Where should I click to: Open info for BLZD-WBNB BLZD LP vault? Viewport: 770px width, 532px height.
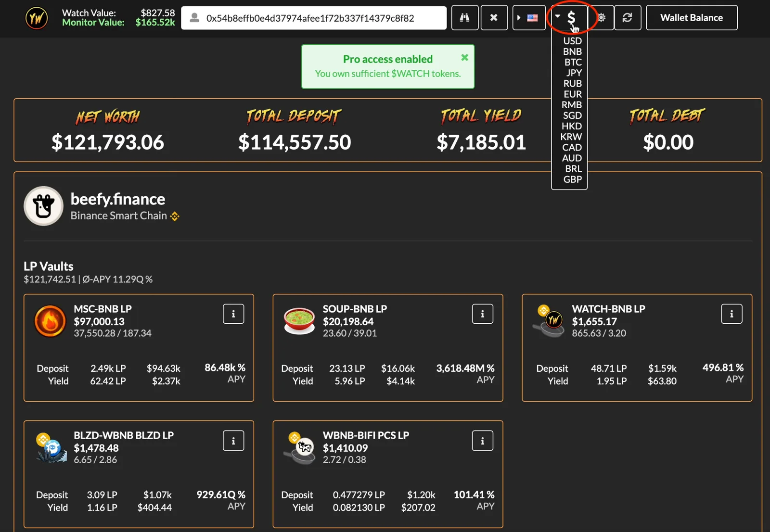[233, 441]
